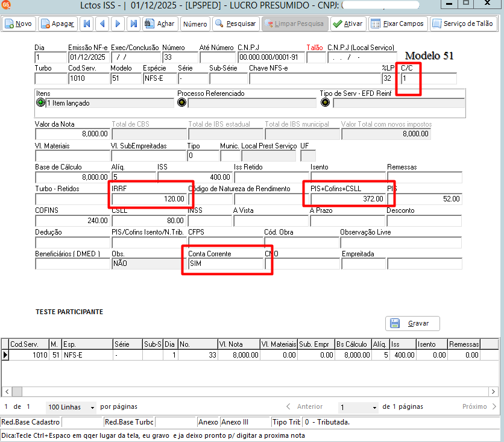The height and width of the screenshot is (442, 504).
Task: Click grid cell 400.00 under Iss
Action: (x=403, y=355)
